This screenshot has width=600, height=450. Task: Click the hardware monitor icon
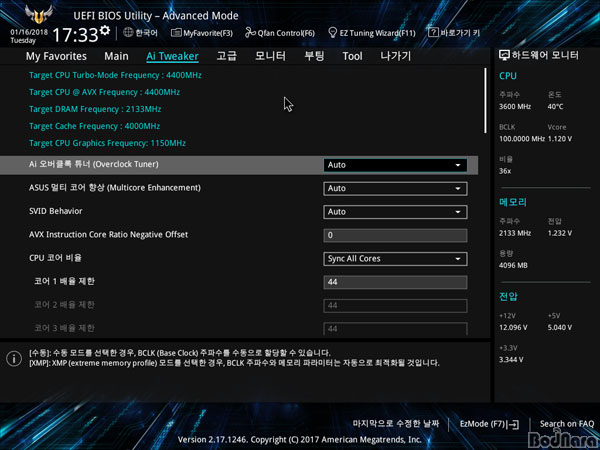504,56
